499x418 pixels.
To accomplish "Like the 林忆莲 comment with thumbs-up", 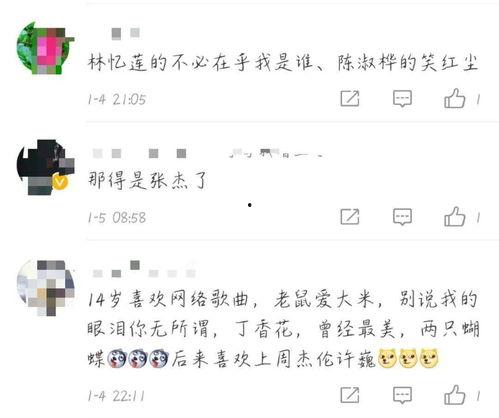I will click(x=454, y=98).
